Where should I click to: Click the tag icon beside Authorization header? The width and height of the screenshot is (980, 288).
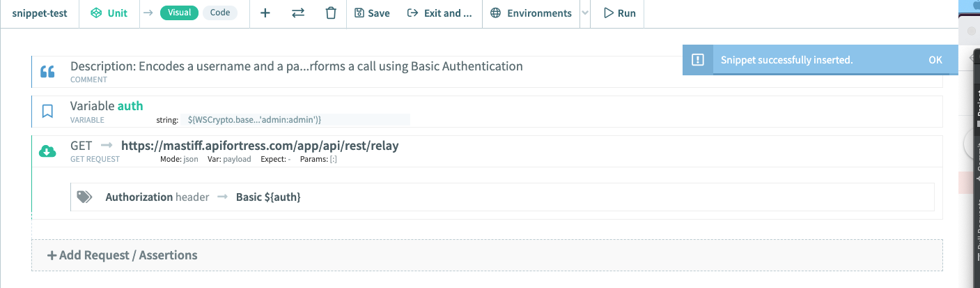click(84, 197)
